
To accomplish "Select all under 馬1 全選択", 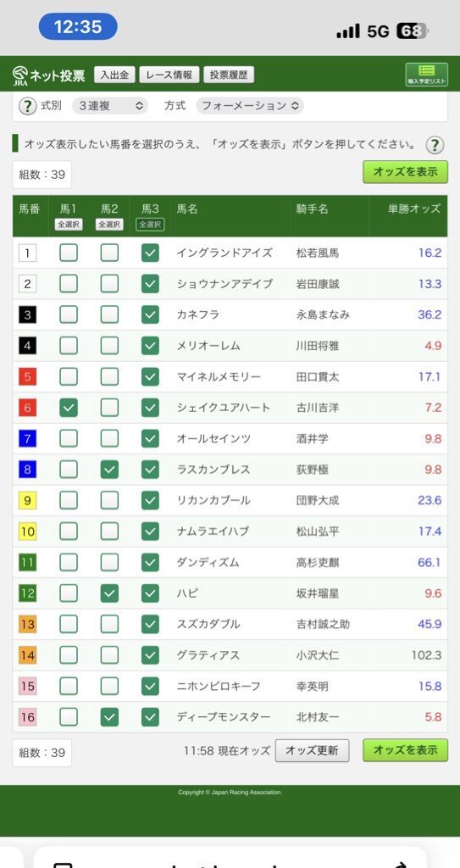I will pos(69,225).
